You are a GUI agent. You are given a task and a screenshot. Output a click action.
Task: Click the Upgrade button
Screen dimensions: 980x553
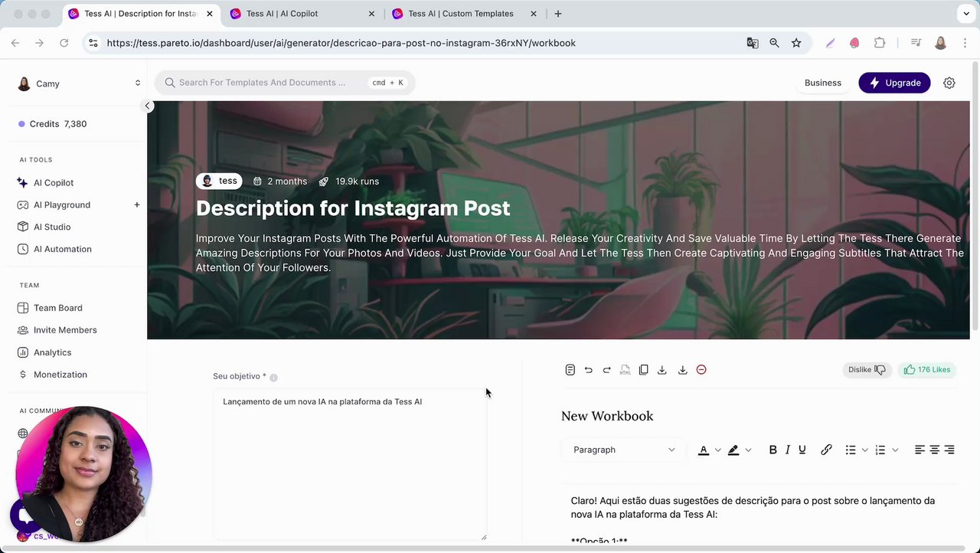[894, 83]
